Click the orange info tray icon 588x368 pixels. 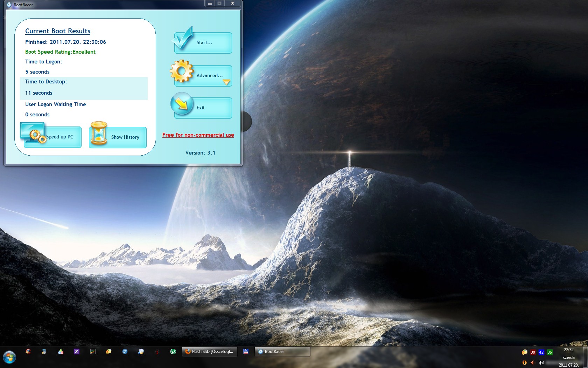pyautogui.click(x=524, y=362)
